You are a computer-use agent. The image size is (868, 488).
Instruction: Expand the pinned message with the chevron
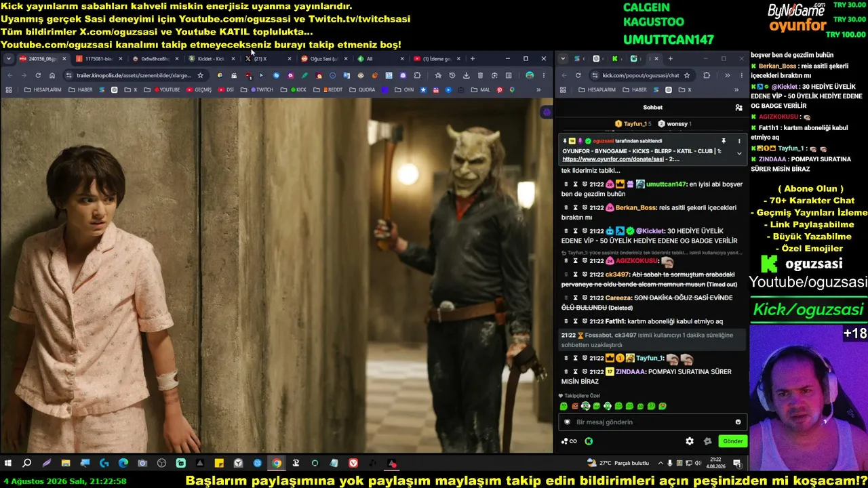(x=739, y=153)
